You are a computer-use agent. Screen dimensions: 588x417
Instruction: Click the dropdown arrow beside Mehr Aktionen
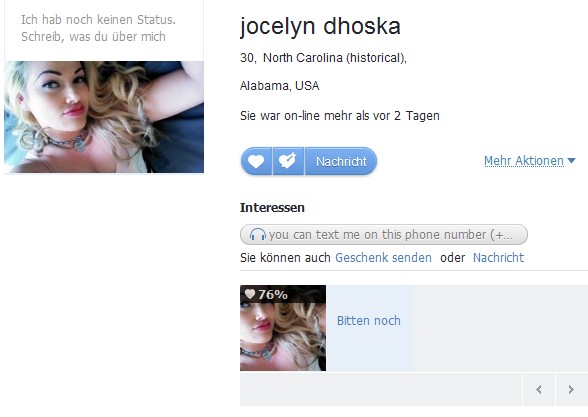571,160
